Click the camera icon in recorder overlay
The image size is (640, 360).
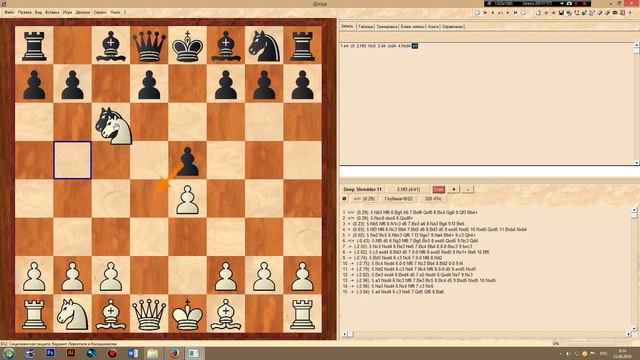(569, 4)
